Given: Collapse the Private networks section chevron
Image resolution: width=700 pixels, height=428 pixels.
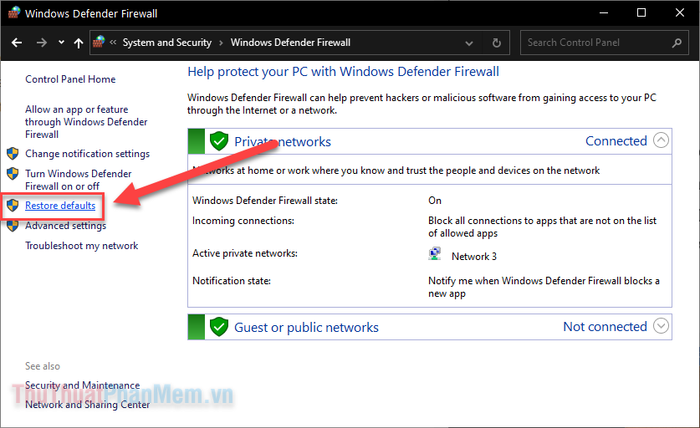Looking at the screenshot, I should click(x=661, y=141).
